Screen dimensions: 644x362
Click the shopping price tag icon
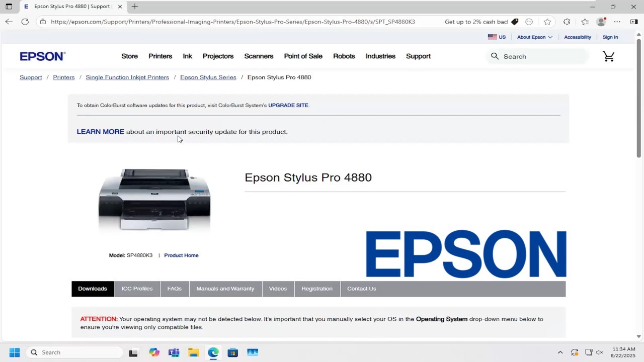click(514, 22)
